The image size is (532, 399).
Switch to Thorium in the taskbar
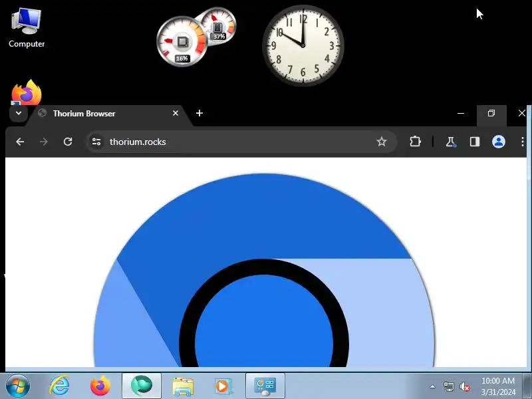(x=142, y=386)
